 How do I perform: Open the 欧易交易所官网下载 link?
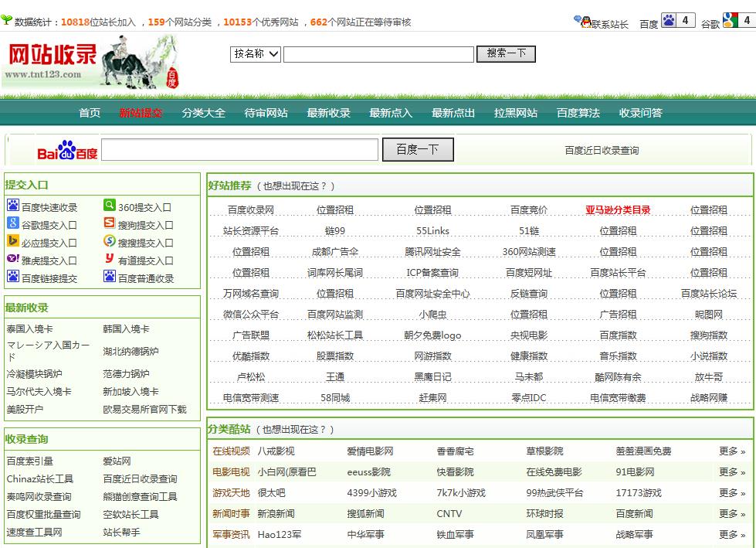point(144,409)
